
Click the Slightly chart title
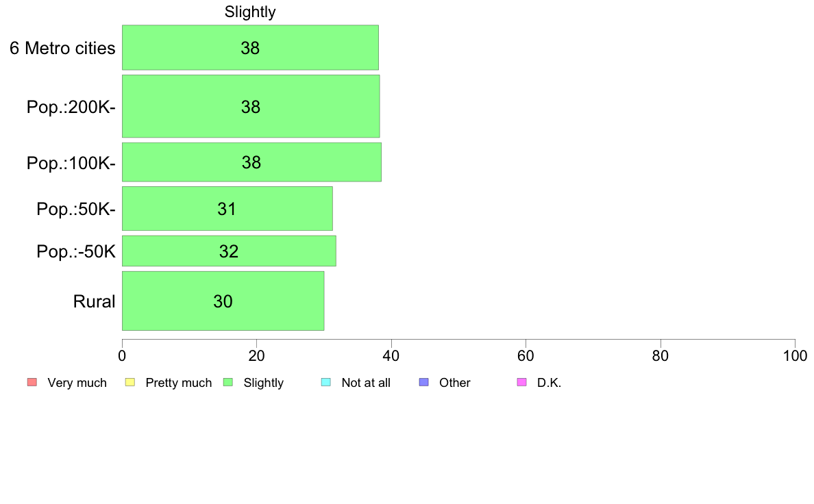point(250,12)
